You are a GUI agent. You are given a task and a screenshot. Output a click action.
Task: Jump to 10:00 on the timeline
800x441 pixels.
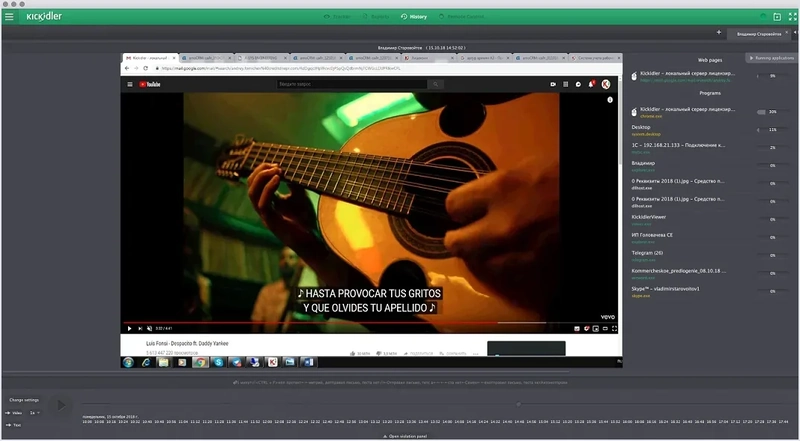tap(87, 422)
